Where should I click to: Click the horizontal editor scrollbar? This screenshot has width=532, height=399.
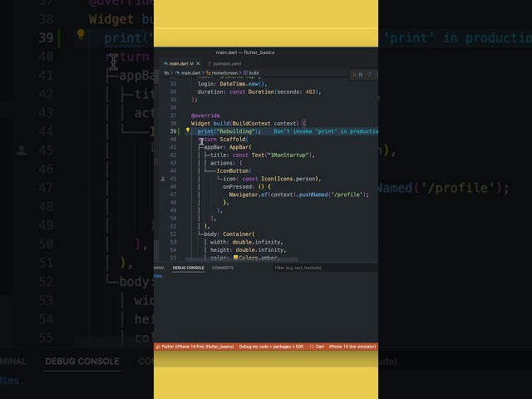(x=241, y=259)
